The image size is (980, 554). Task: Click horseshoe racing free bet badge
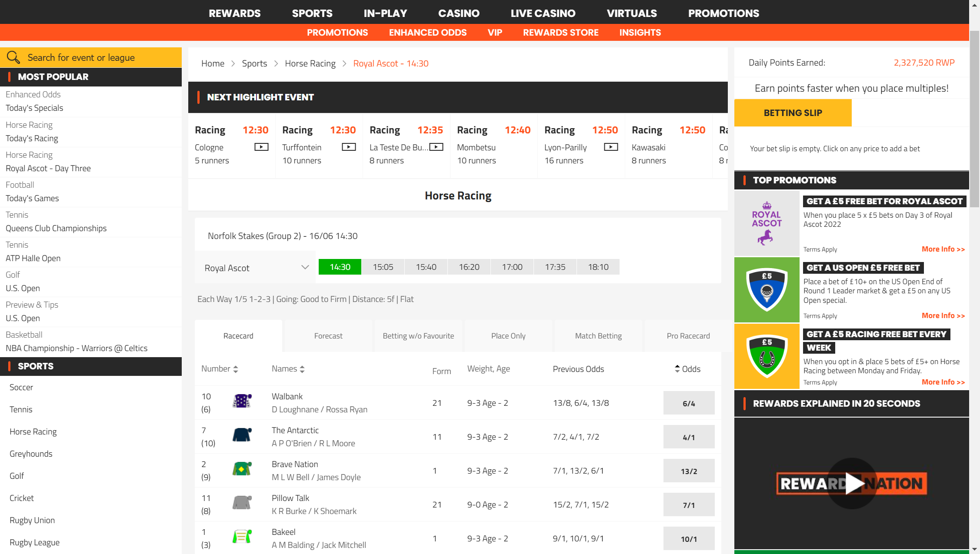pyautogui.click(x=767, y=356)
